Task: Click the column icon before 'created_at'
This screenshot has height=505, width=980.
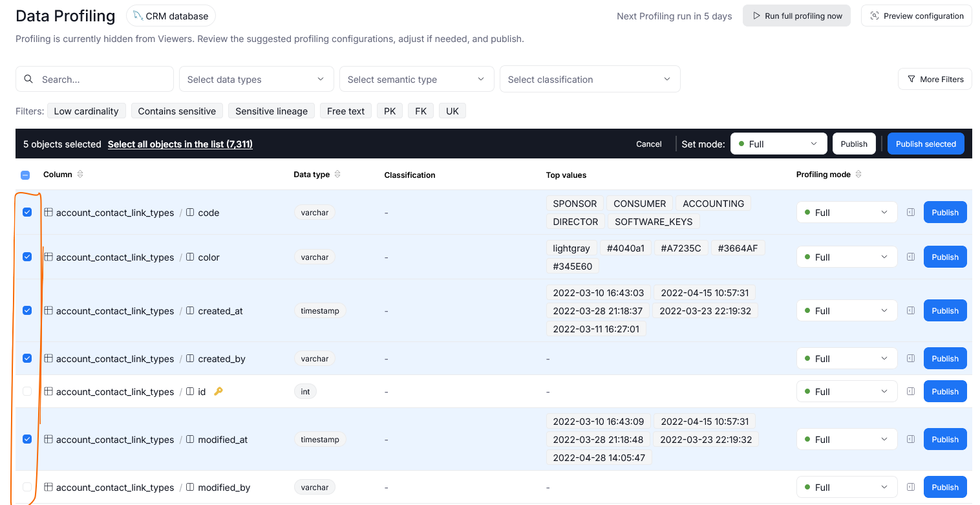Action: (190, 310)
